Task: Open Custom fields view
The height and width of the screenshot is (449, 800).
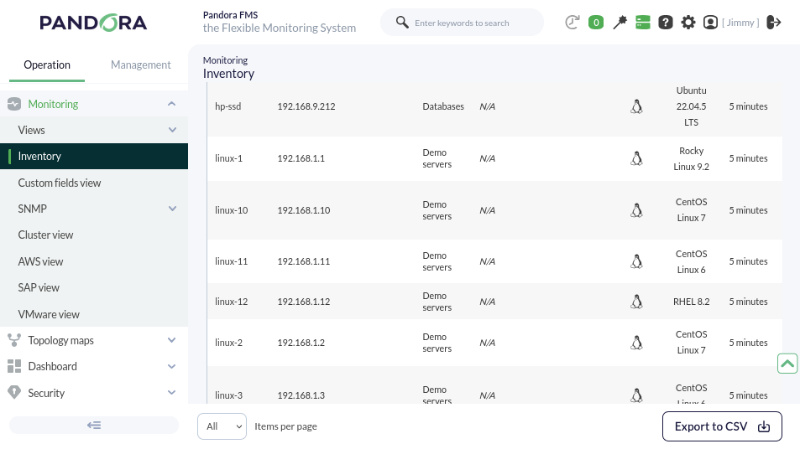Action: [59, 183]
